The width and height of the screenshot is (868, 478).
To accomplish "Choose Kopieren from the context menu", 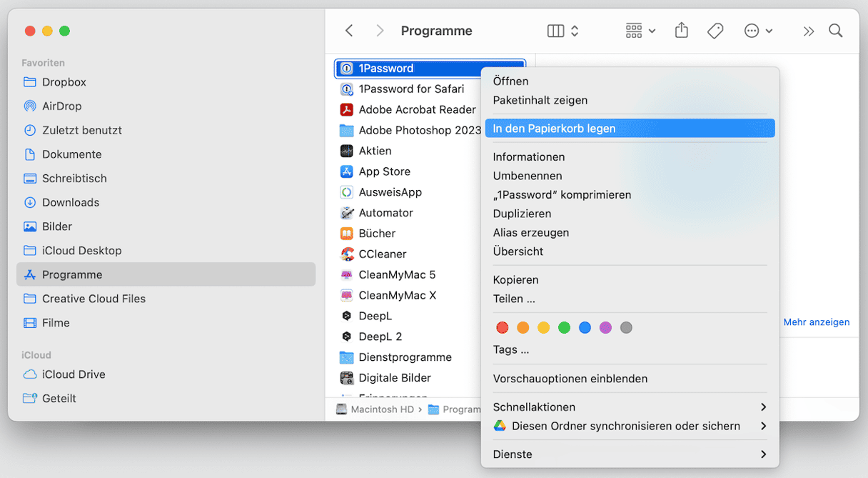I will (630, 280).
